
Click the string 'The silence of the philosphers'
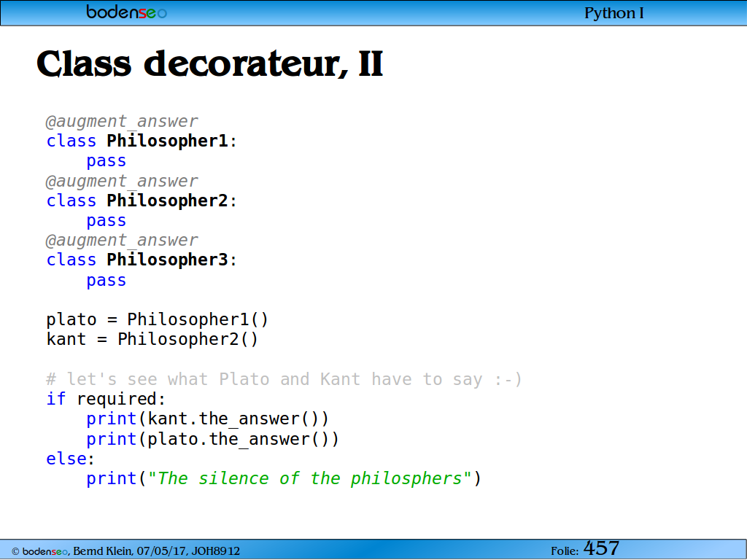pyautogui.click(x=309, y=478)
